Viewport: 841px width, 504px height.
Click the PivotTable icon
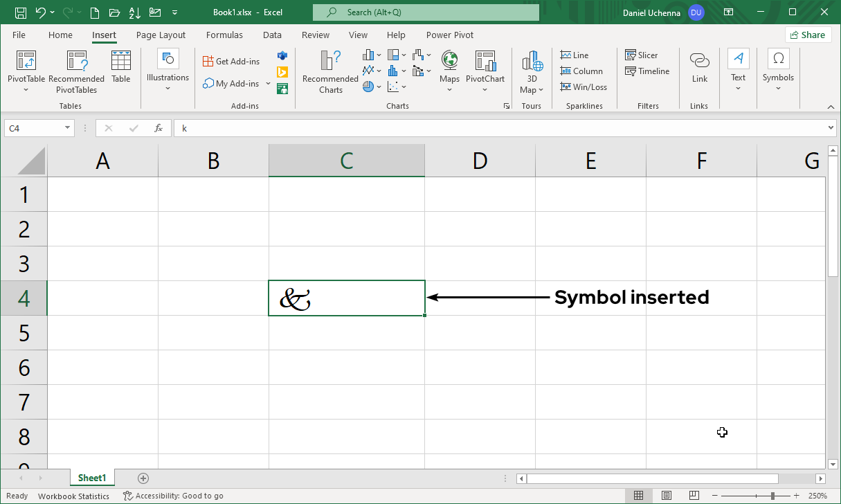[26, 61]
